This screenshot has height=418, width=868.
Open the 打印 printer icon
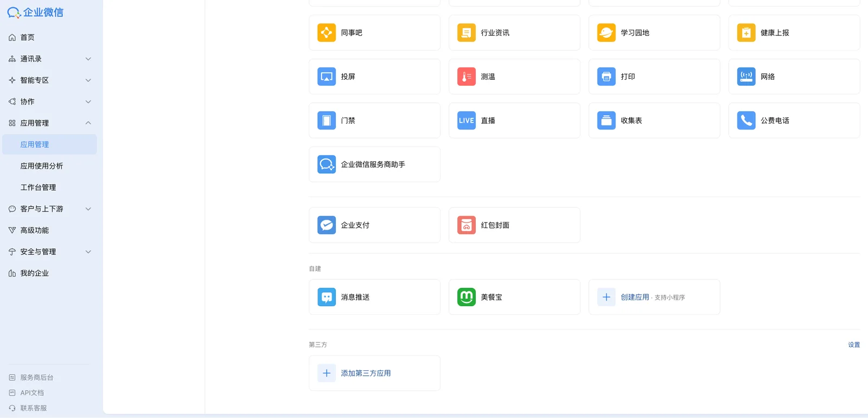tap(607, 77)
